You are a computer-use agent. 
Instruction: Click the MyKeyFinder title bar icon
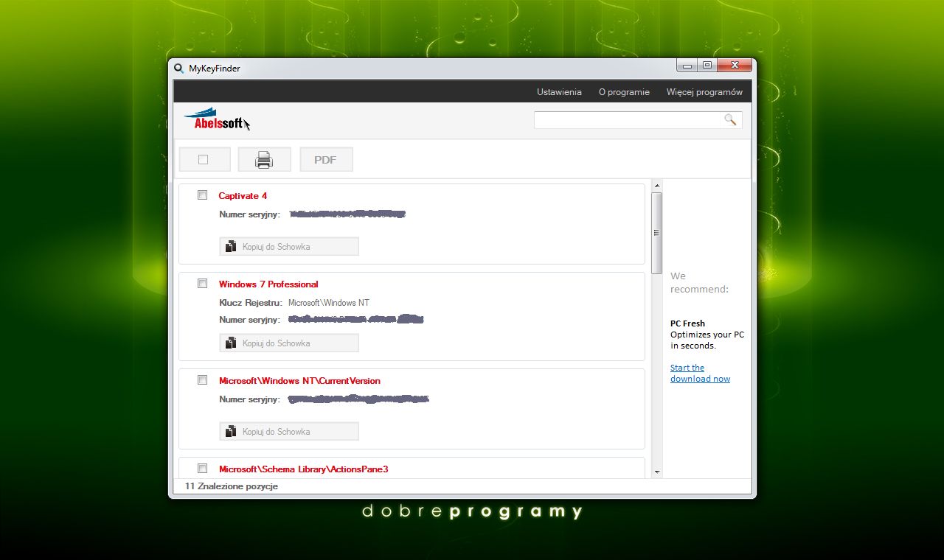point(178,69)
